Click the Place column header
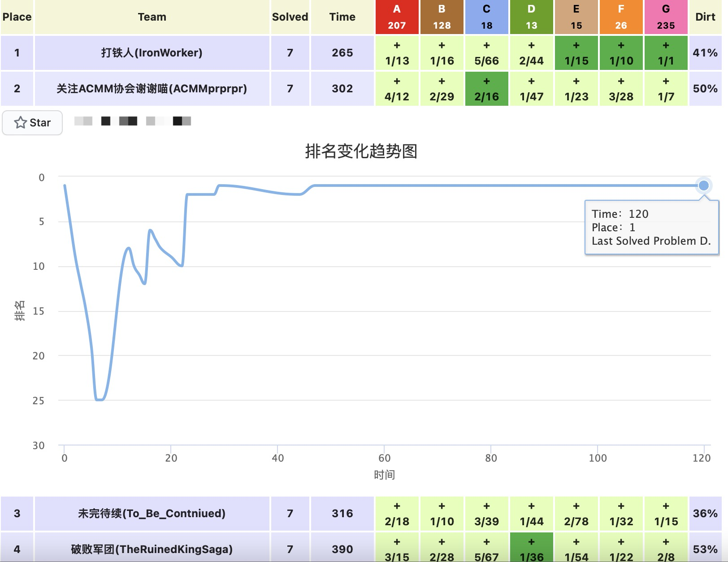 tap(17, 17)
